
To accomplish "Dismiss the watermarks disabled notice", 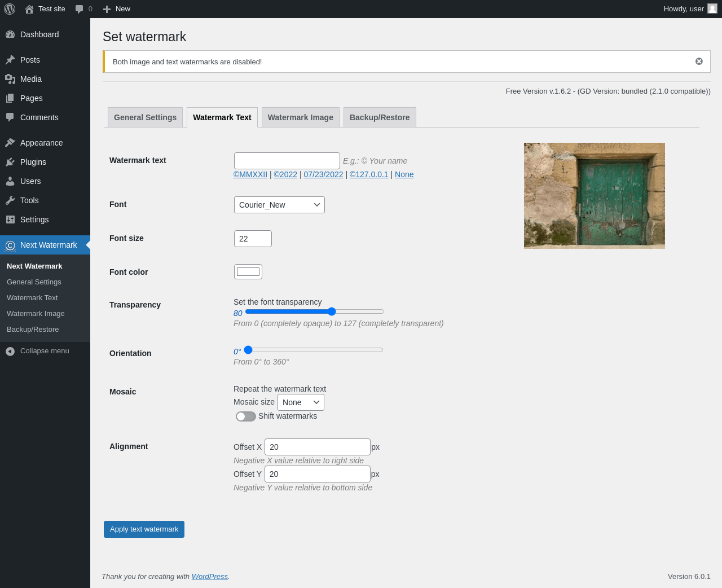I will coord(699,62).
